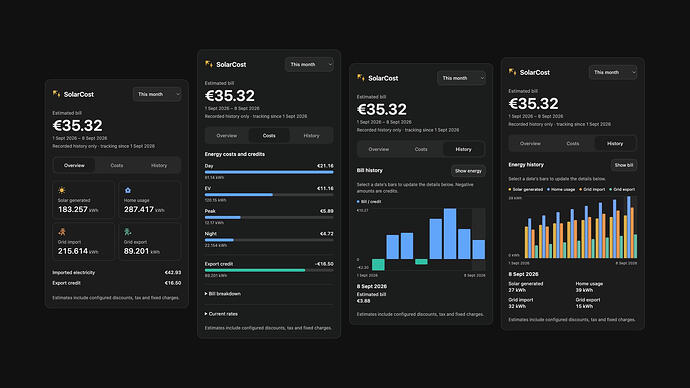Click the EV cost value €11.16
This screenshot has width=690, height=388.
pos(325,188)
